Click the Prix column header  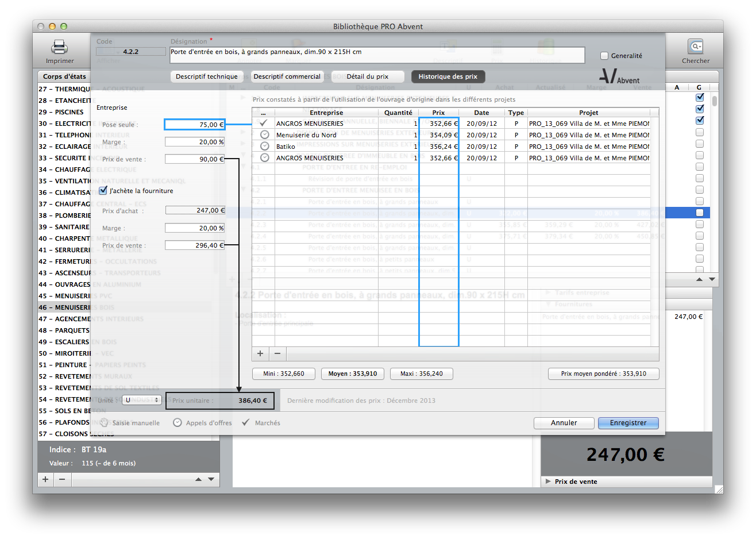pos(438,113)
